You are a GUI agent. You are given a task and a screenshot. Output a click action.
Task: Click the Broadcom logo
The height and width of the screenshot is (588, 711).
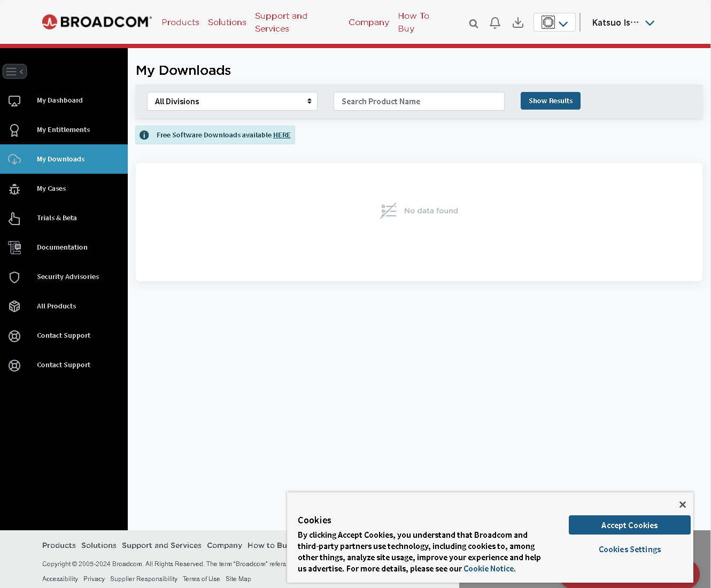(x=97, y=22)
